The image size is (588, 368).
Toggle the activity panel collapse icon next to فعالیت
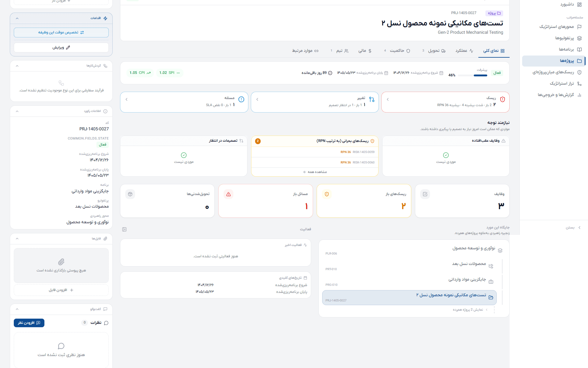click(x=124, y=229)
